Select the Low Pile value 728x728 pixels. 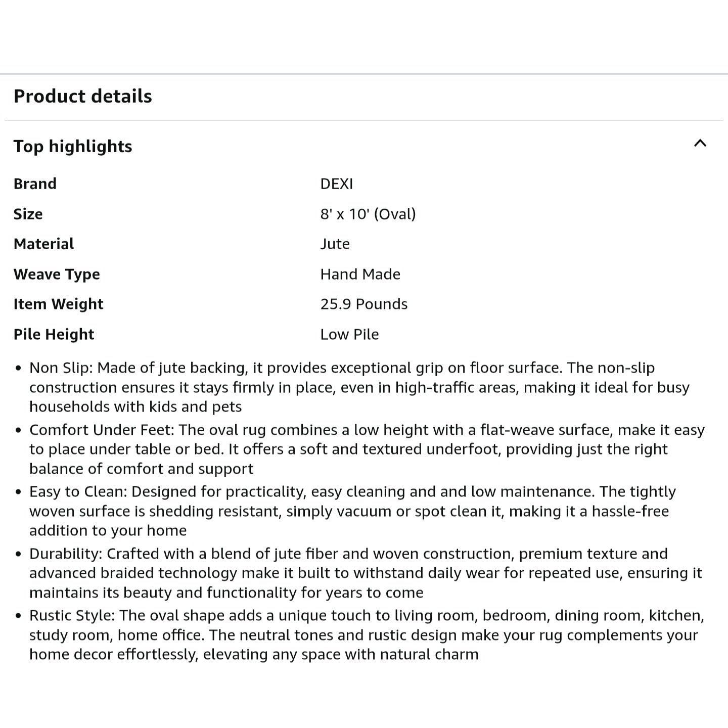349,334
